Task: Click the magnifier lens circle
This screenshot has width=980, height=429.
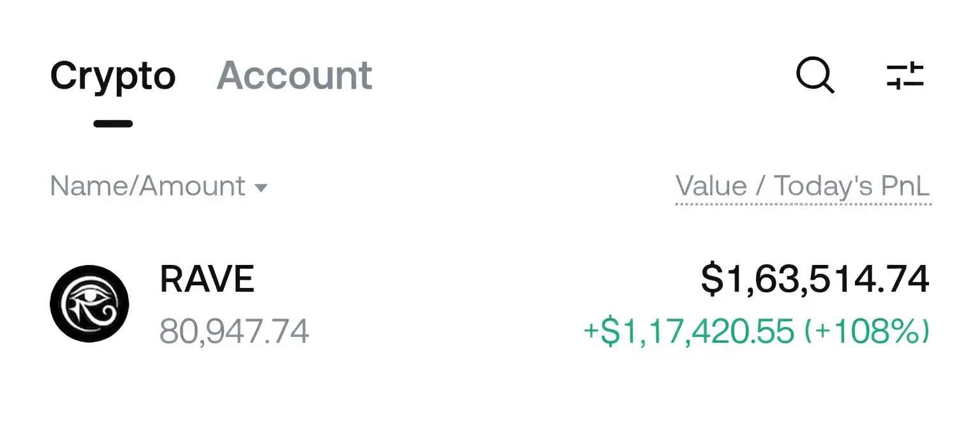Action: coord(813,73)
